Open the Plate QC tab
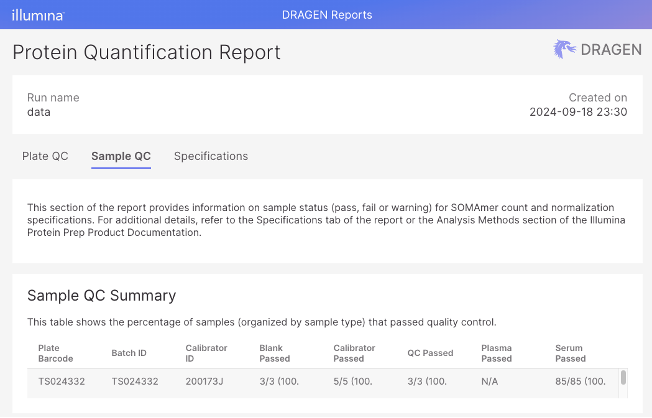The height and width of the screenshot is (418, 652). [x=45, y=156]
